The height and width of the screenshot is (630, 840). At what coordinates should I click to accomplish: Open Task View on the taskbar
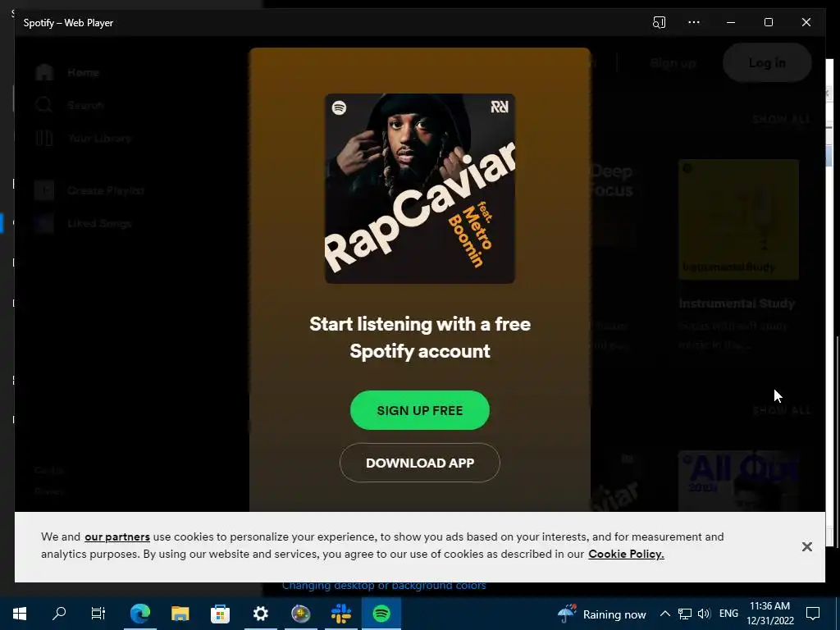[x=98, y=614]
